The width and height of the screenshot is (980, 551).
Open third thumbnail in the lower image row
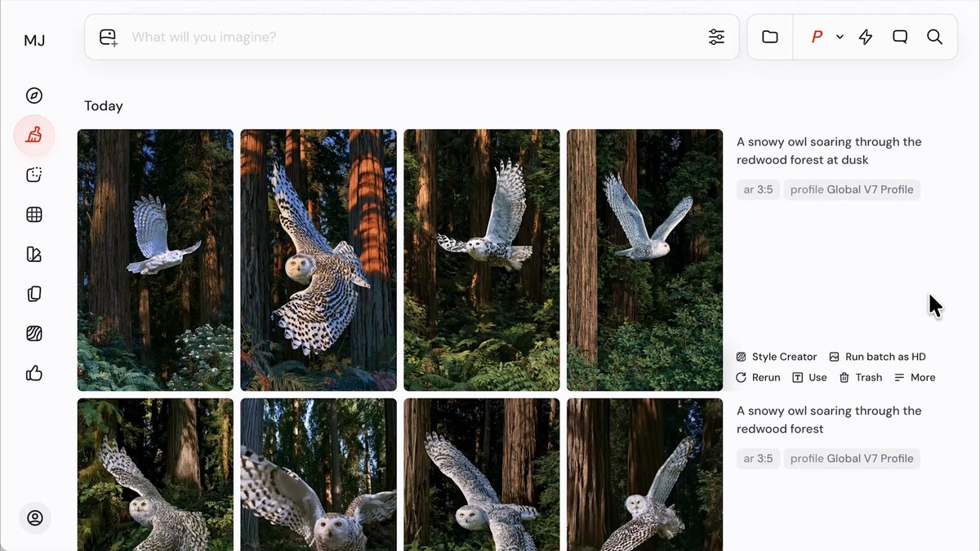(482, 474)
